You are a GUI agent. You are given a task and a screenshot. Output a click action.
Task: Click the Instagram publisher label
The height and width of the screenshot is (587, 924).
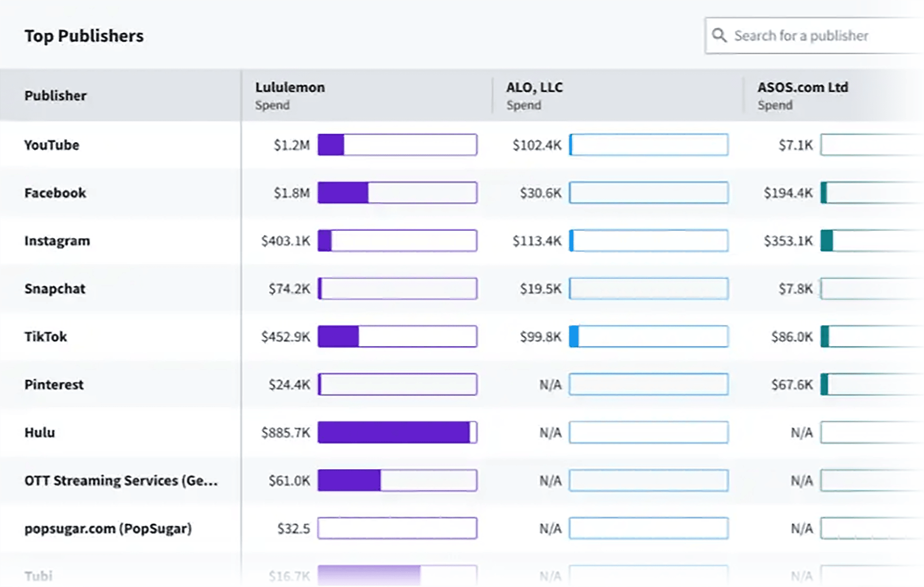click(57, 241)
